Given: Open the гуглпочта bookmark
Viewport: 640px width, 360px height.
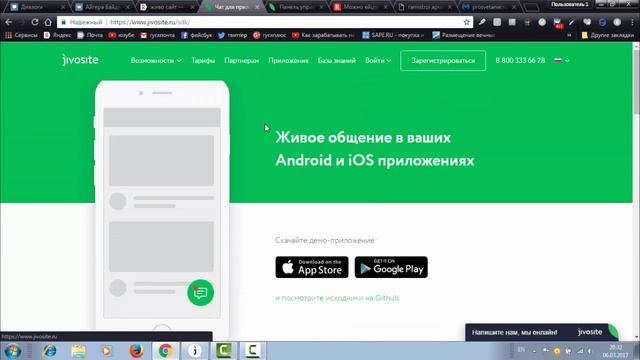Looking at the screenshot, I should point(158,36).
